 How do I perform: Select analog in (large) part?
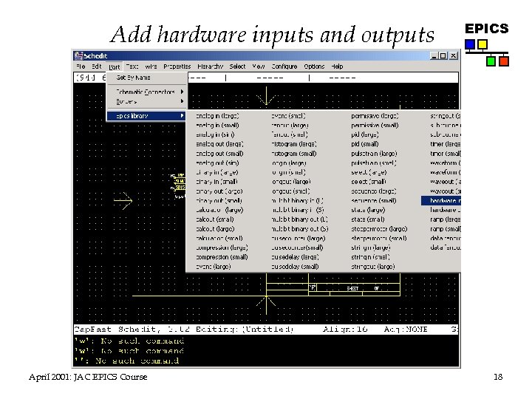217,116
